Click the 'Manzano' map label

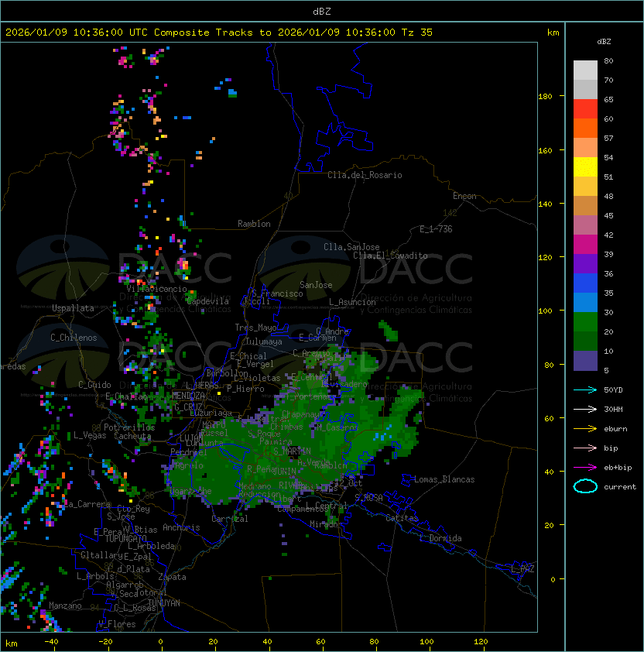click(65, 606)
